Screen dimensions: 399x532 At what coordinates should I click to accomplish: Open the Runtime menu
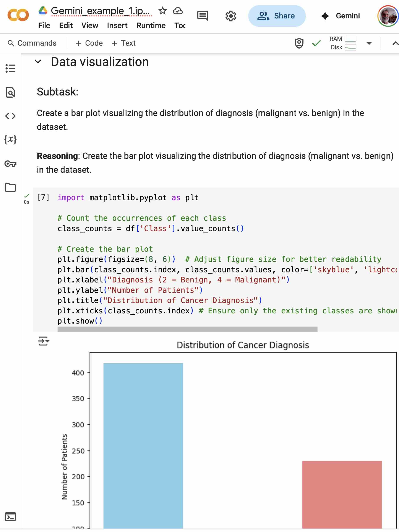[x=151, y=26]
